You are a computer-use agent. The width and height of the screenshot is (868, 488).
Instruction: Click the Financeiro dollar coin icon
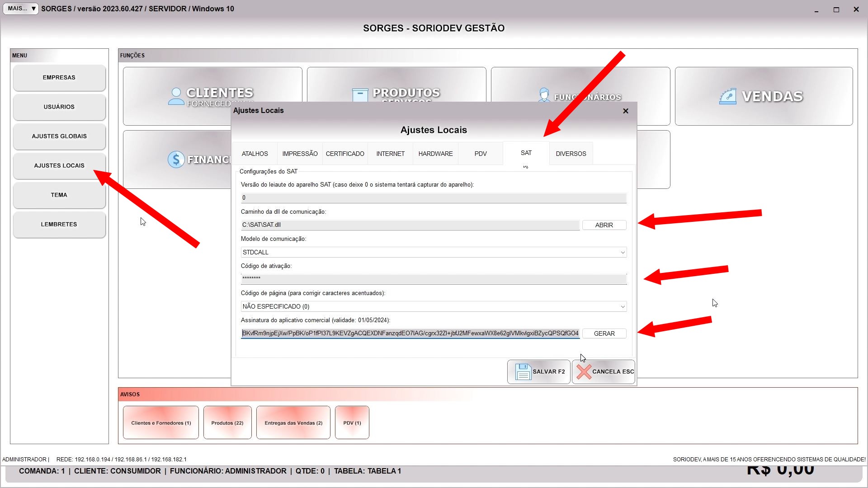pos(176,160)
